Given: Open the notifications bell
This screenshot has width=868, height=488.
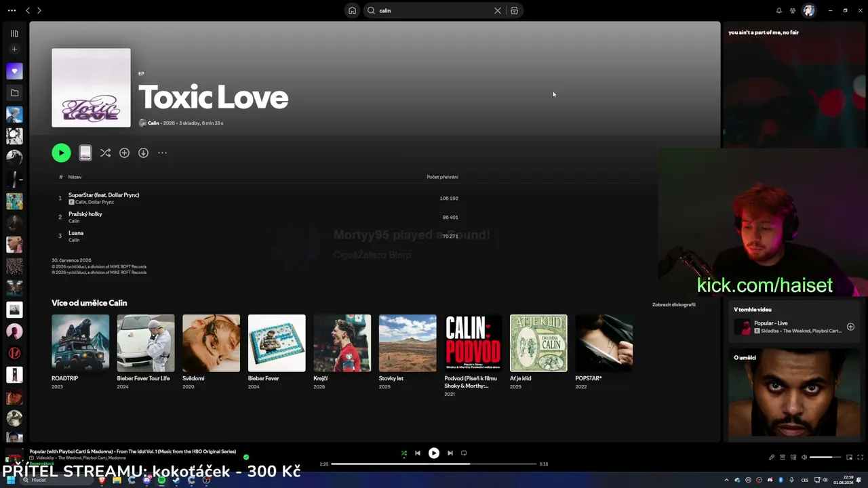Looking at the screenshot, I should click(779, 11).
